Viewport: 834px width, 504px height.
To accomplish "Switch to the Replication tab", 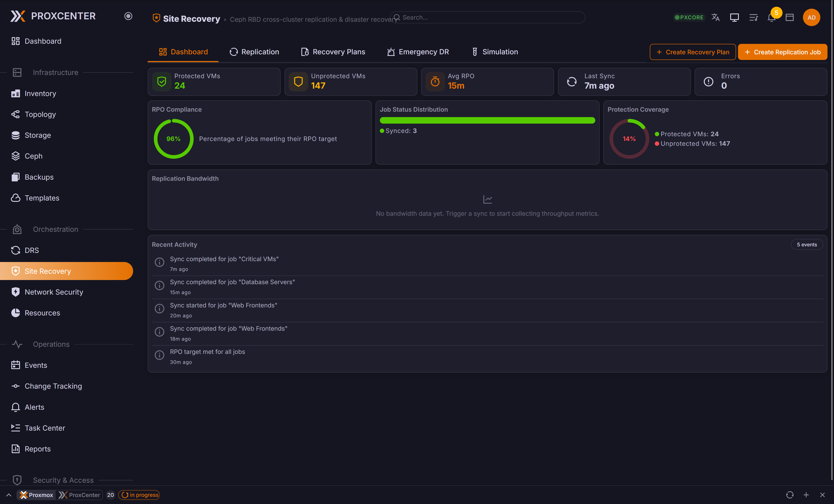I will 255,52.
